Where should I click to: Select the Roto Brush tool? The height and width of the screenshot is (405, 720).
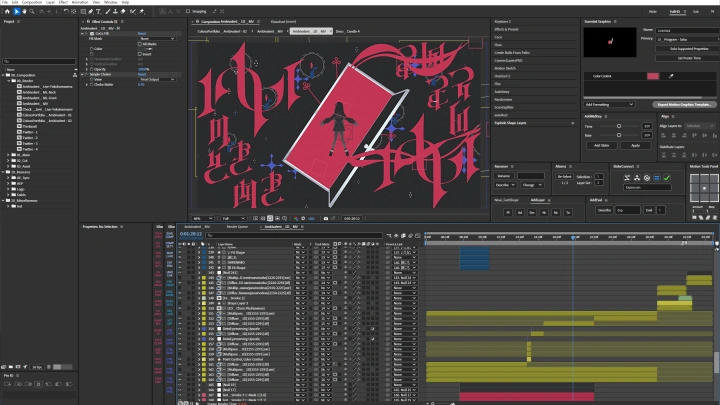pyautogui.click(x=133, y=11)
